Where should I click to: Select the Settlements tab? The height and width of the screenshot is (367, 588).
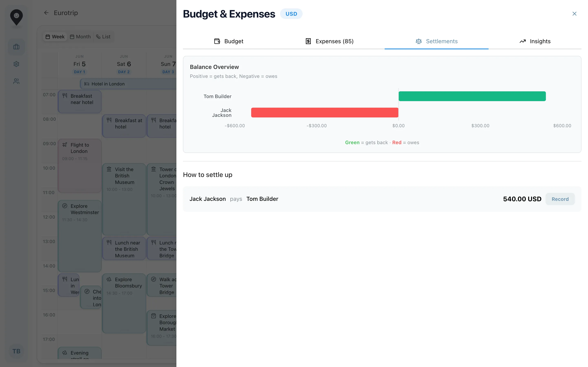pyautogui.click(x=436, y=41)
